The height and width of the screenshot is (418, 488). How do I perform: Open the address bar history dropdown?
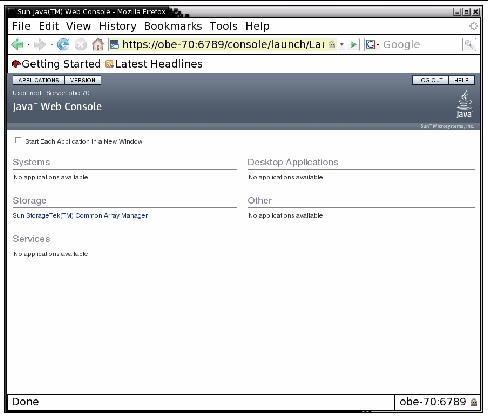tap(342, 45)
